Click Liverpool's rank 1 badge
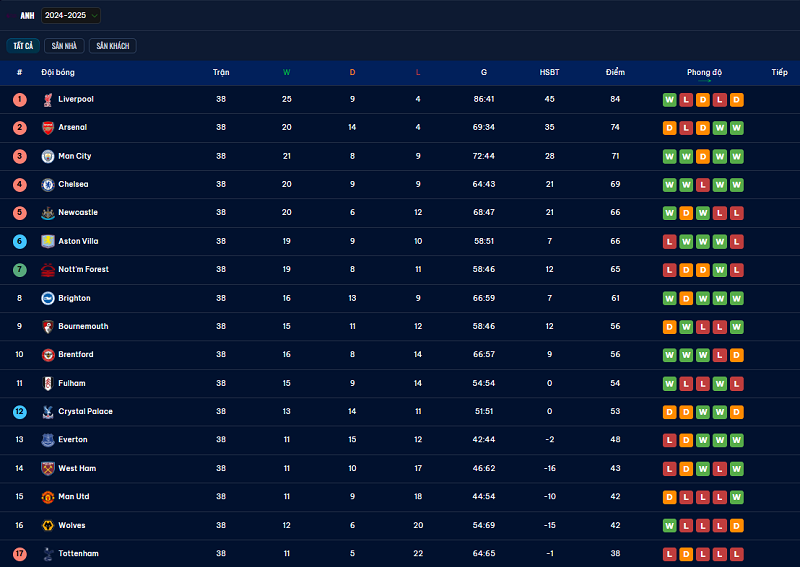The height and width of the screenshot is (567, 800). tap(20, 100)
